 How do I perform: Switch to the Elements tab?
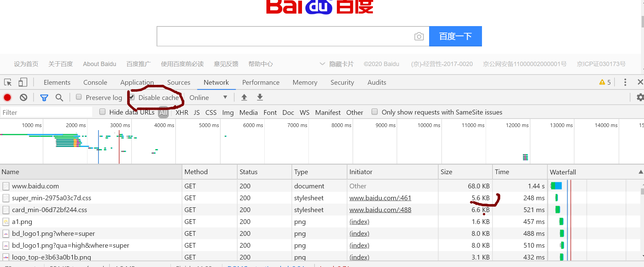click(x=57, y=82)
